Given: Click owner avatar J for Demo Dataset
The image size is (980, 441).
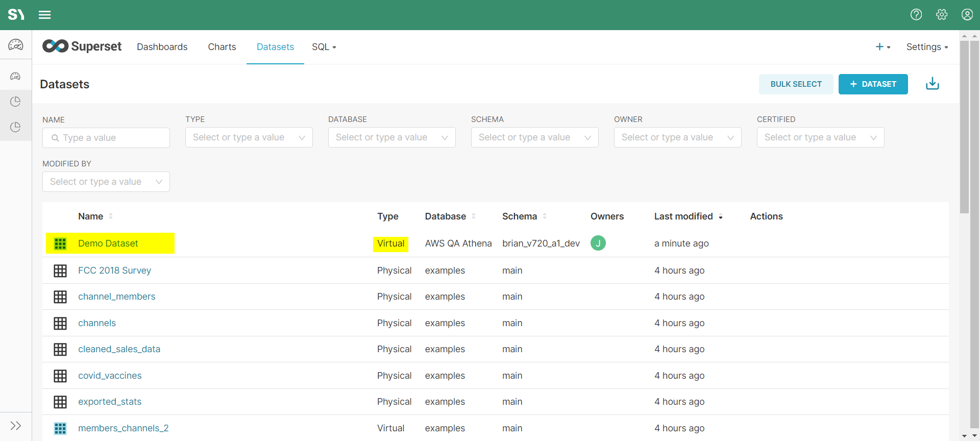Looking at the screenshot, I should tap(598, 243).
